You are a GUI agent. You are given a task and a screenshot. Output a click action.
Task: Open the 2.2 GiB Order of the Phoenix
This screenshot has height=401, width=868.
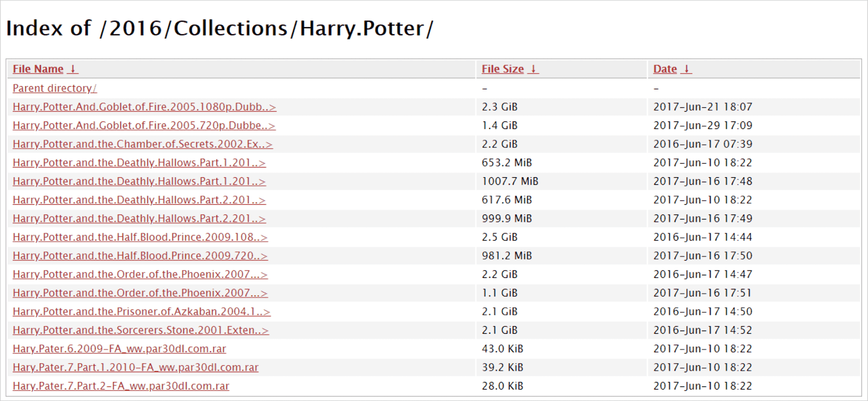coord(140,274)
